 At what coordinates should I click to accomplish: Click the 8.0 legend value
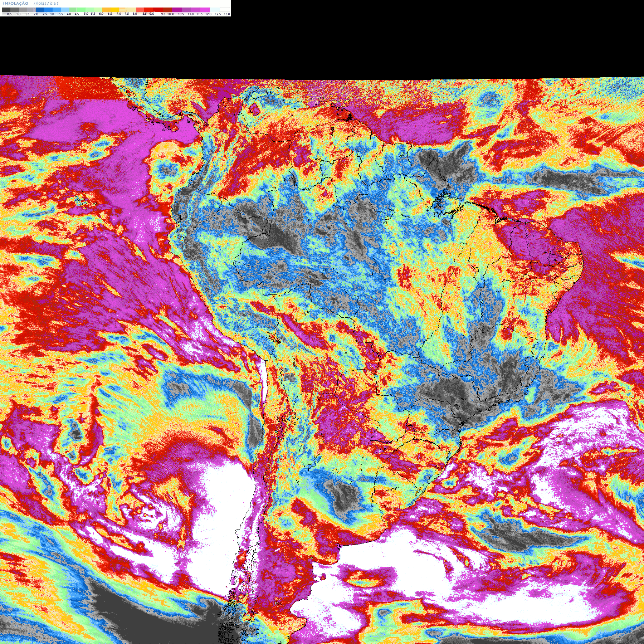coord(135,14)
